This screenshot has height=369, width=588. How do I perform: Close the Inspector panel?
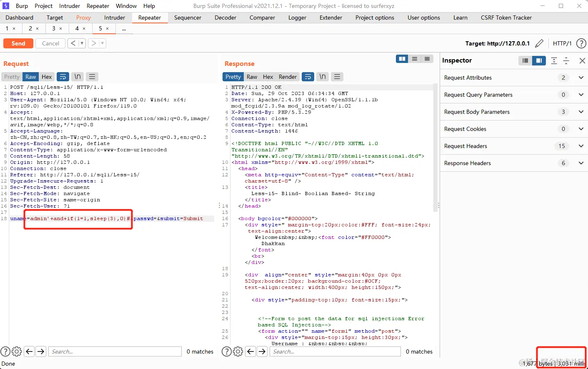point(582,60)
